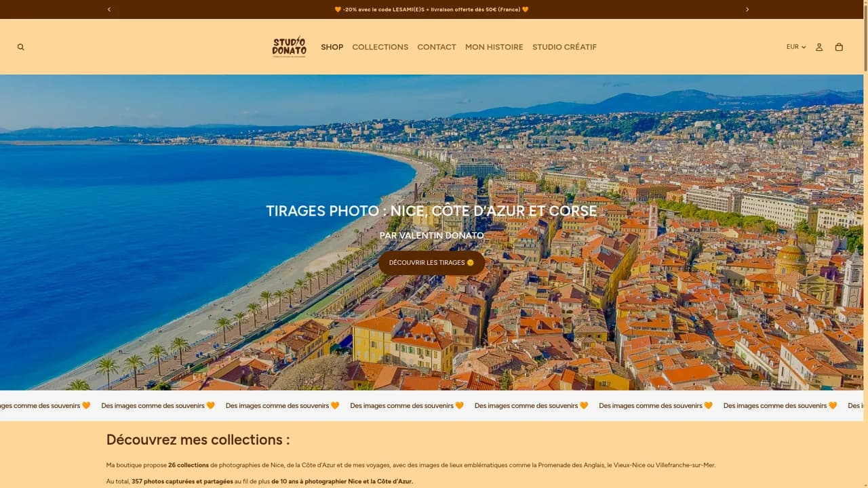
Task: Click the 'Découvrez mes collections :' heading
Action: (x=198, y=439)
